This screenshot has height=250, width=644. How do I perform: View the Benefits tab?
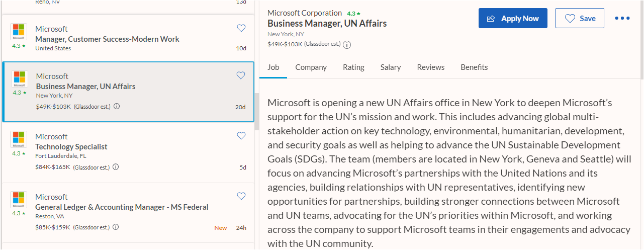(474, 67)
